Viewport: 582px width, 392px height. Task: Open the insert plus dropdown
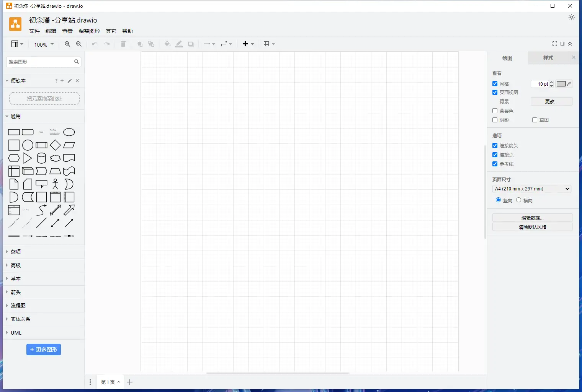coord(248,44)
